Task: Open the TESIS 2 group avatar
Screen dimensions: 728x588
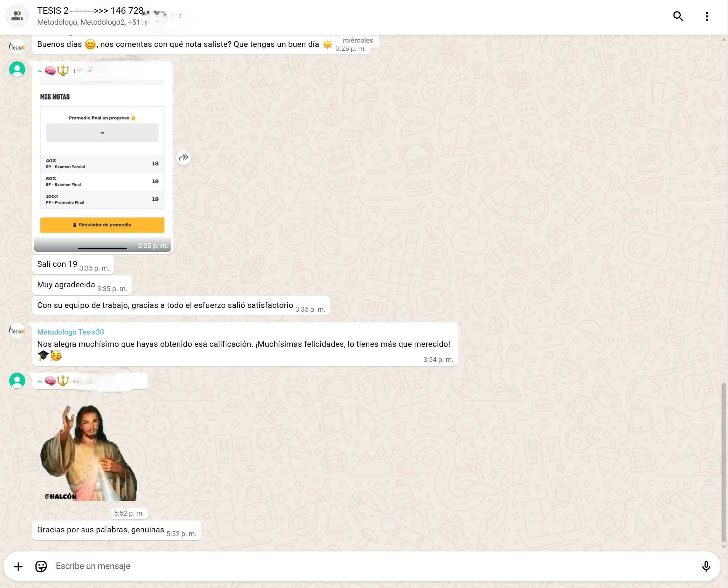Action: click(17, 16)
